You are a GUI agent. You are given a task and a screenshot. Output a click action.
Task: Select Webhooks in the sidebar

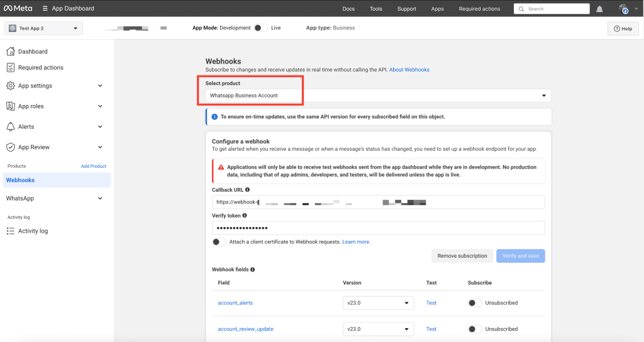coord(21,180)
